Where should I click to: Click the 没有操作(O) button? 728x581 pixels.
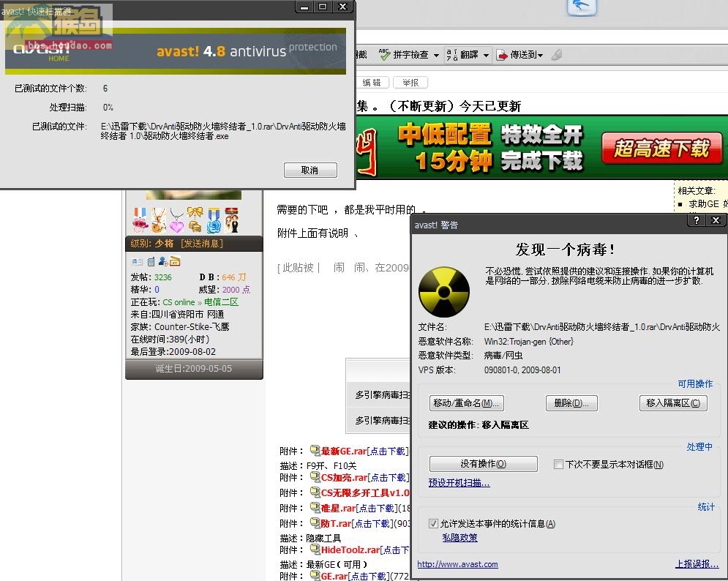(x=484, y=463)
